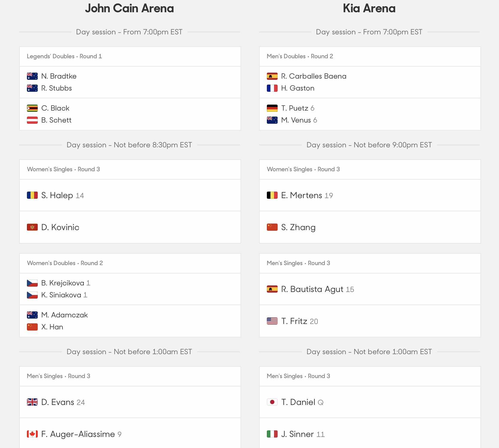The height and width of the screenshot is (448, 499).
Task: Click the Canadian flag beside F. Auger-Aliassime
Action: 32,434
